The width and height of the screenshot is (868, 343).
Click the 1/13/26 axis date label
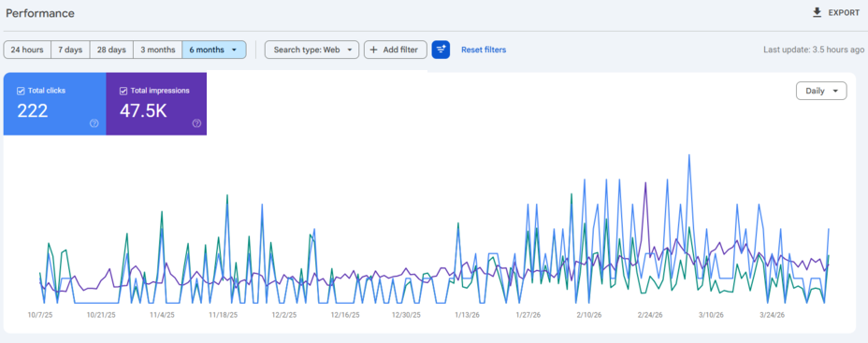point(468,315)
